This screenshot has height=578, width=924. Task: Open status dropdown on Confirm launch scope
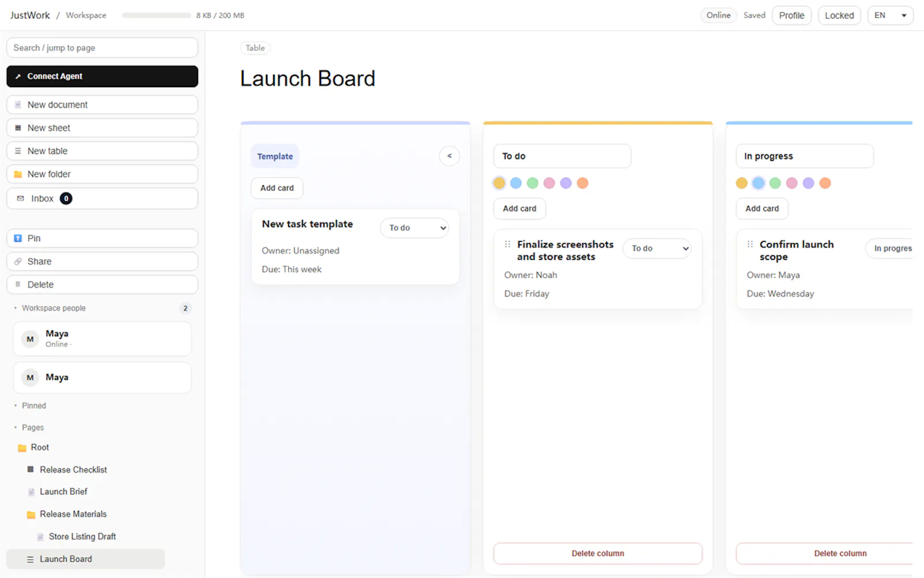click(889, 249)
